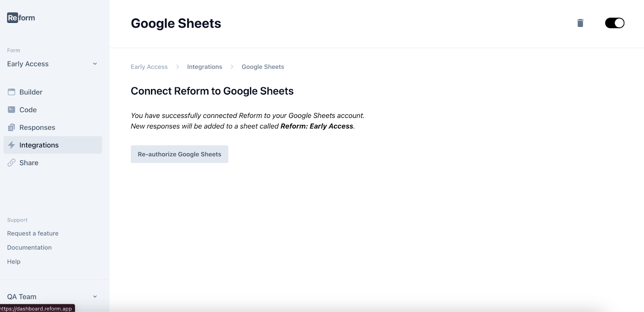This screenshot has height=312, width=644.
Task: Disable the Google Sheets integration toggle
Action: [x=615, y=23]
